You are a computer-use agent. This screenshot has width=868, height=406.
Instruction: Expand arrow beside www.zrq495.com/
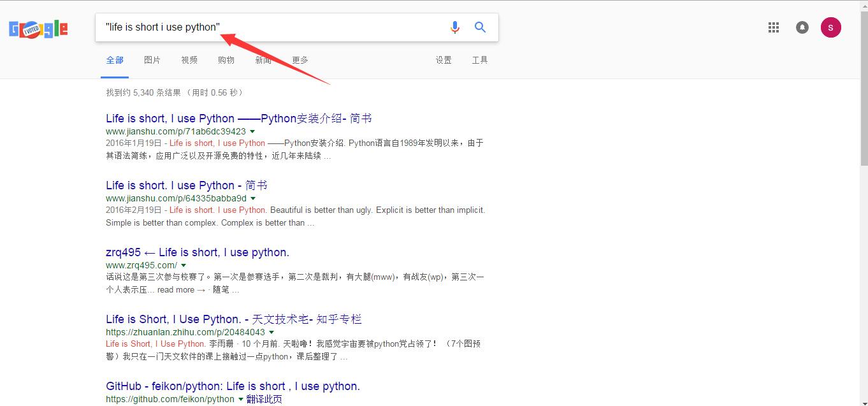pyautogui.click(x=184, y=265)
